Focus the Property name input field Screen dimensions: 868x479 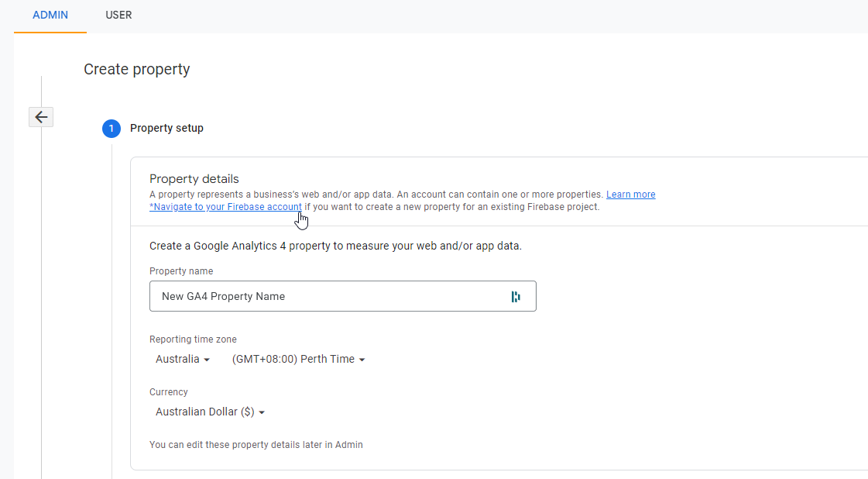[x=343, y=296]
